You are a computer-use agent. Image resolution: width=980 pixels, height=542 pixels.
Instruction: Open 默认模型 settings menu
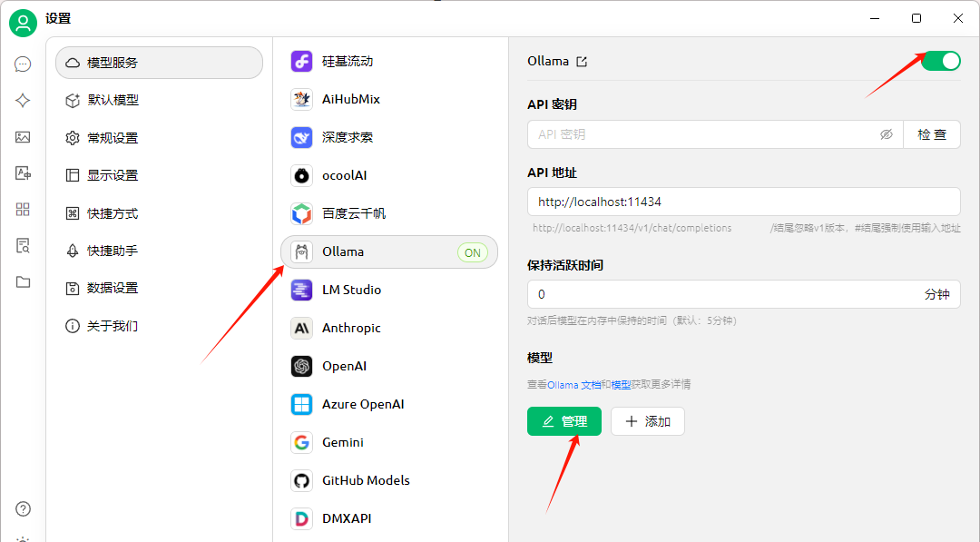[160, 100]
